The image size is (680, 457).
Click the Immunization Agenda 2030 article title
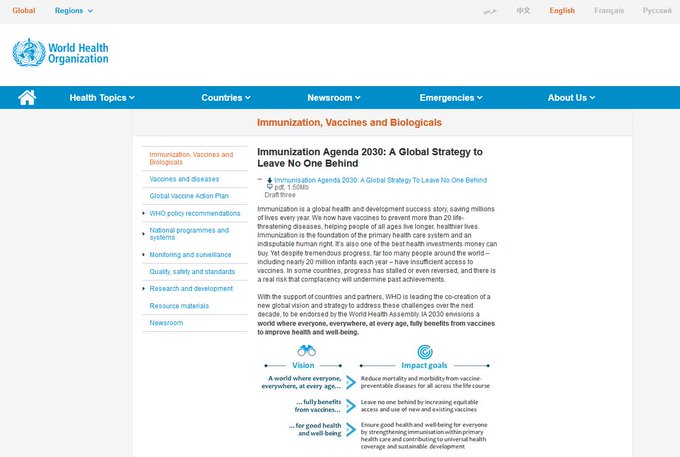[x=370, y=157]
